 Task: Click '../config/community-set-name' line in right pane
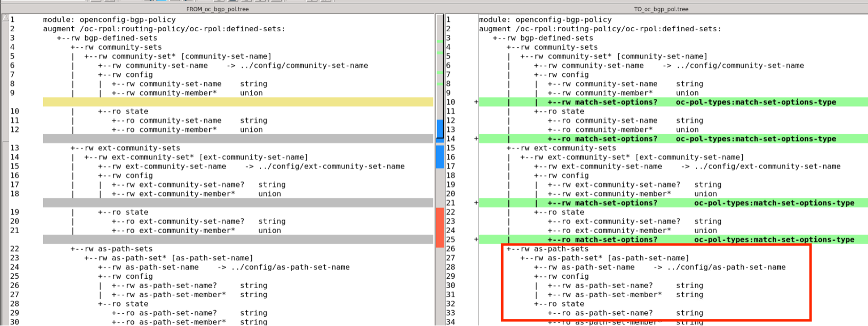point(669,66)
